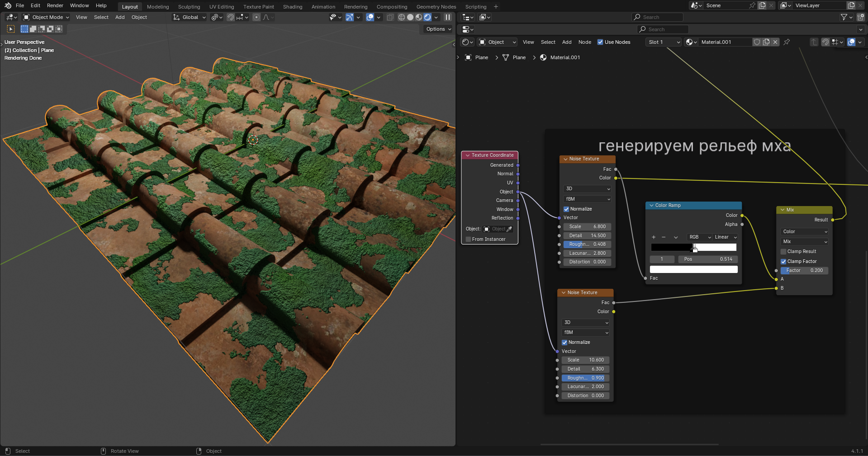Toggle fake user shield for Material.001
Screen dimensions: 868x456
(x=757, y=42)
